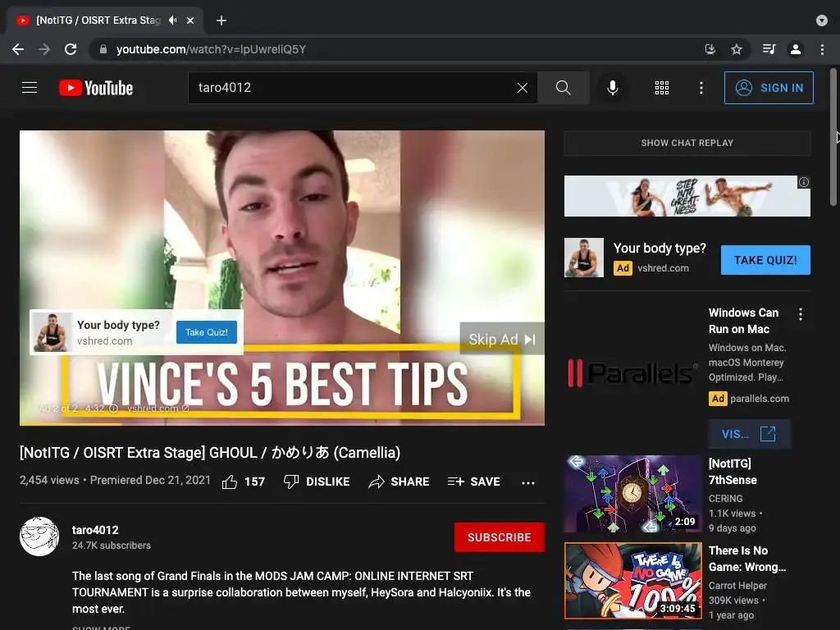Image resolution: width=840 pixels, height=630 pixels.
Task: Click the taro4012 channel avatar
Action: 39,536
